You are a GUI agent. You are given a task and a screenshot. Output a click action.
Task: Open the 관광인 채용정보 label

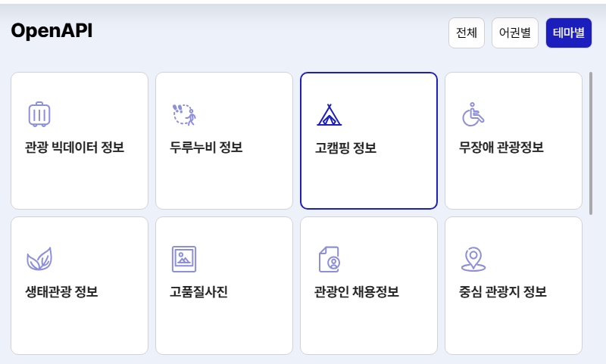pyautogui.click(x=357, y=291)
